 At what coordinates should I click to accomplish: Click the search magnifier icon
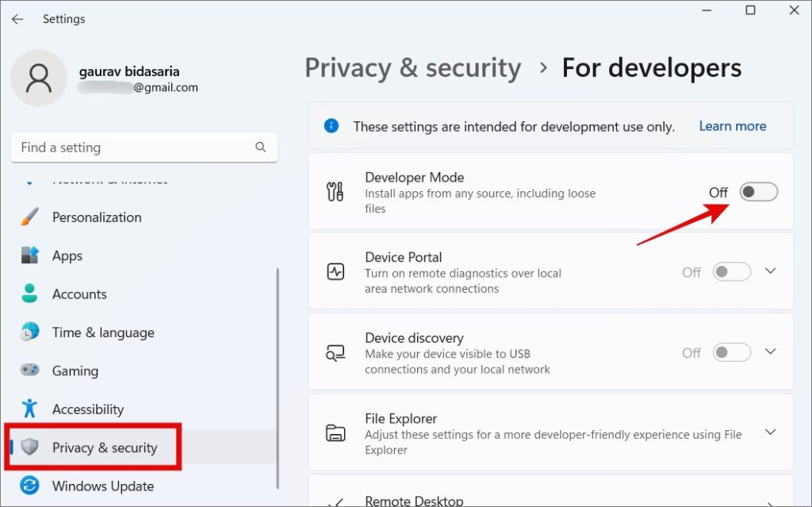260,148
